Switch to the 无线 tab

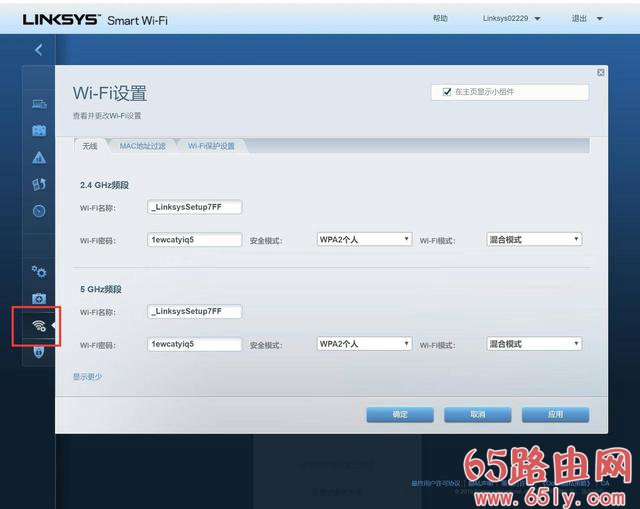point(90,146)
